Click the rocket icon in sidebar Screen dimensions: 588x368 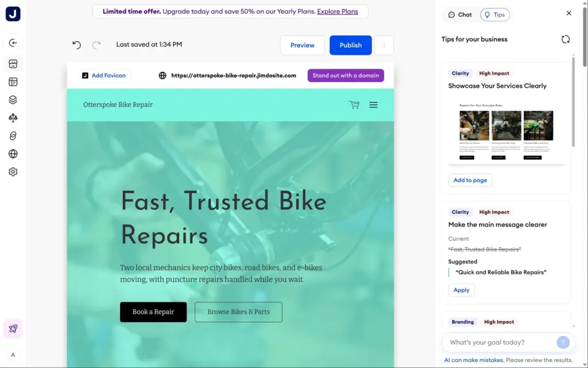pos(13,329)
